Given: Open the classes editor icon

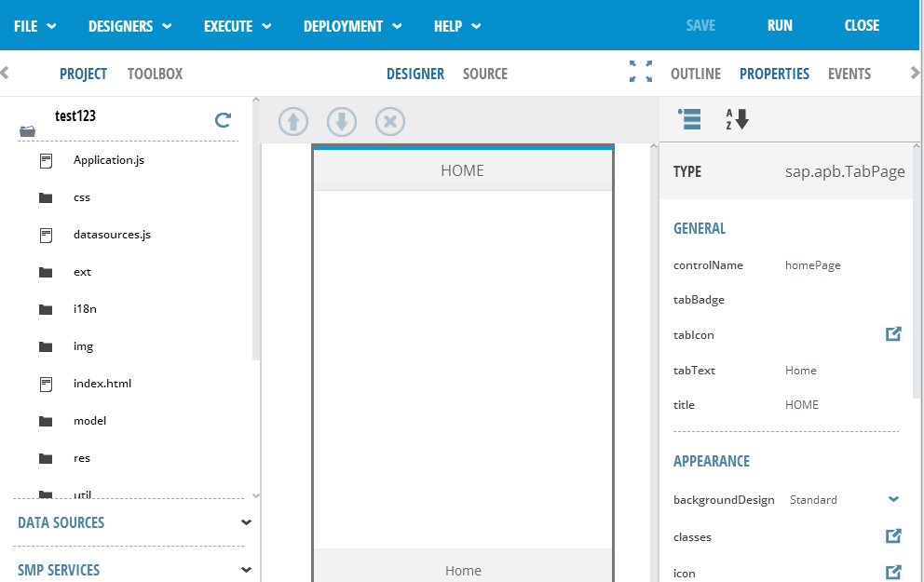Looking at the screenshot, I should click(893, 536).
